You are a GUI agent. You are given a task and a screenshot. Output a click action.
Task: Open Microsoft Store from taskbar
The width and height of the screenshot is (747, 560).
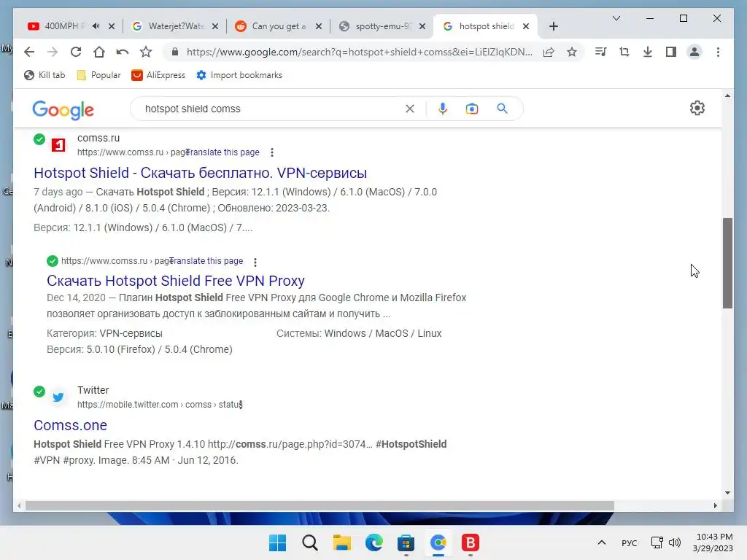(x=406, y=542)
